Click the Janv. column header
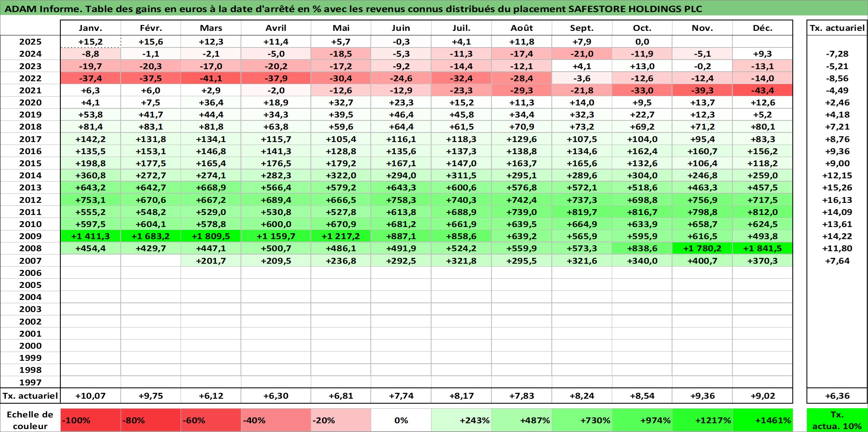This screenshot has width=868, height=432. click(x=90, y=28)
